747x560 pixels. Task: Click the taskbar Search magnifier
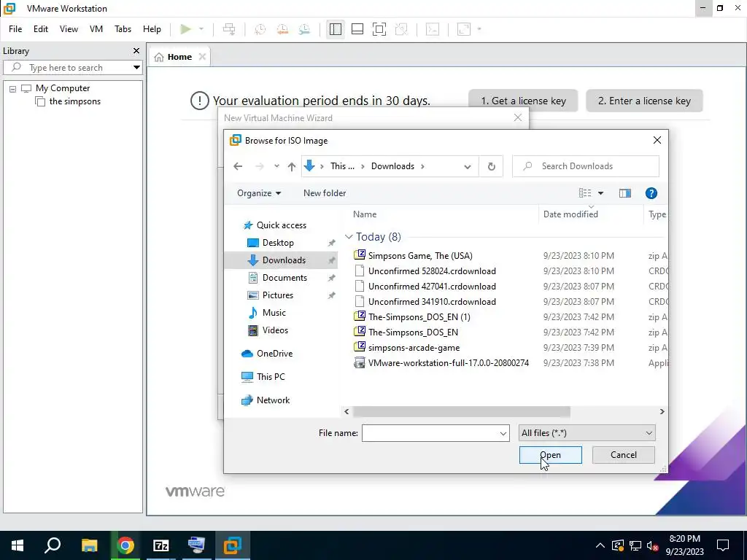pyautogui.click(x=53, y=545)
